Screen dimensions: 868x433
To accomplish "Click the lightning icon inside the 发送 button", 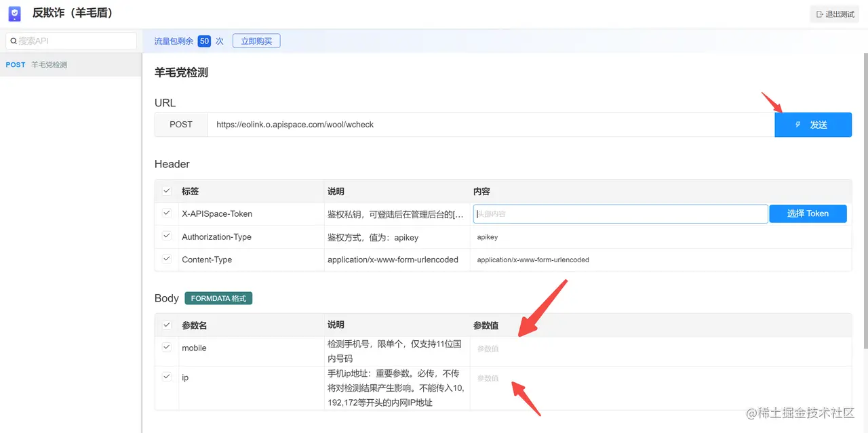I will (x=797, y=125).
